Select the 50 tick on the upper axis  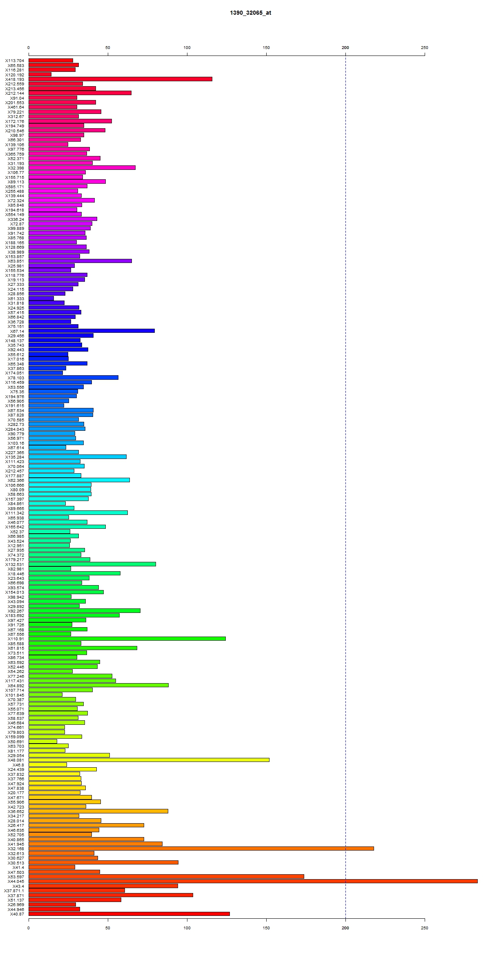pyautogui.click(x=108, y=48)
